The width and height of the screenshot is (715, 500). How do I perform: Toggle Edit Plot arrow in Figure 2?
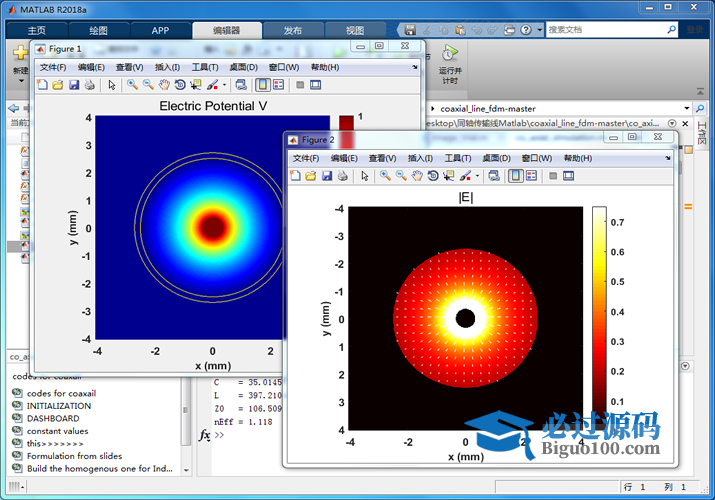coord(365,176)
